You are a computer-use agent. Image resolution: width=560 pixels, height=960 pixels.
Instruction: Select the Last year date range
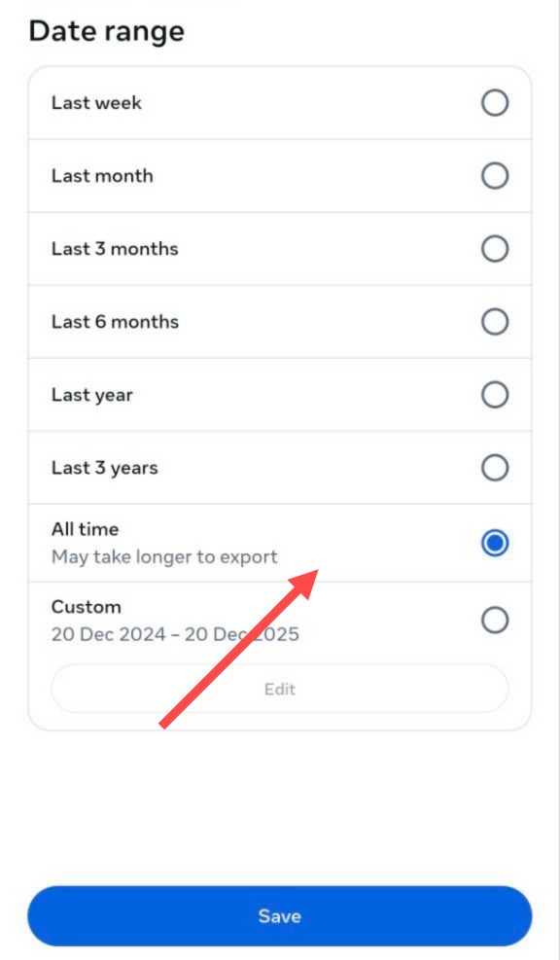click(x=496, y=394)
